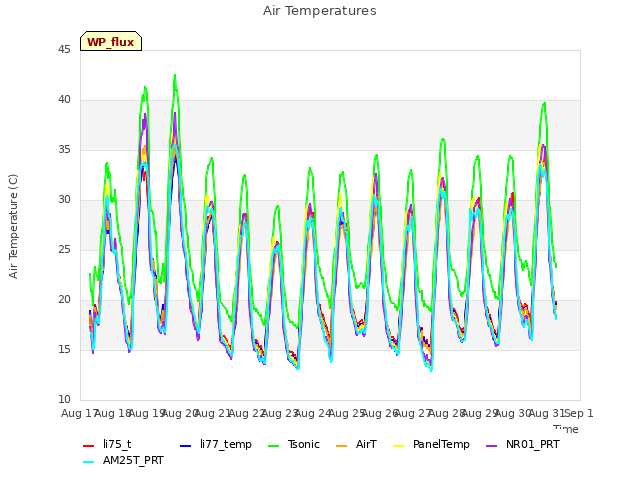
Task: Toggle the li77_temp legend entry
Action: pyautogui.click(x=216, y=444)
